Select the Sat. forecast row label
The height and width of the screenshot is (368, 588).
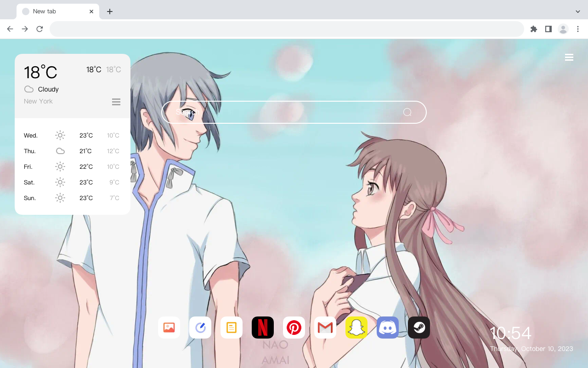(29, 182)
